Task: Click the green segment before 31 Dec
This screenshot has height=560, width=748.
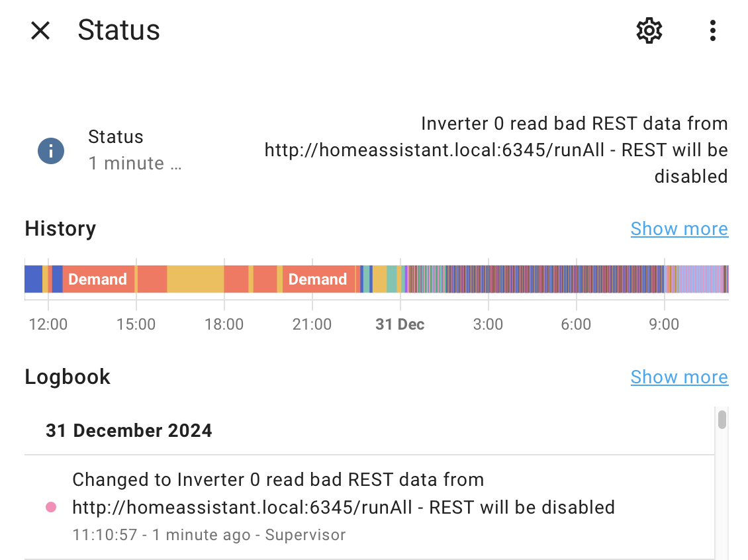Action: (391, 279)
